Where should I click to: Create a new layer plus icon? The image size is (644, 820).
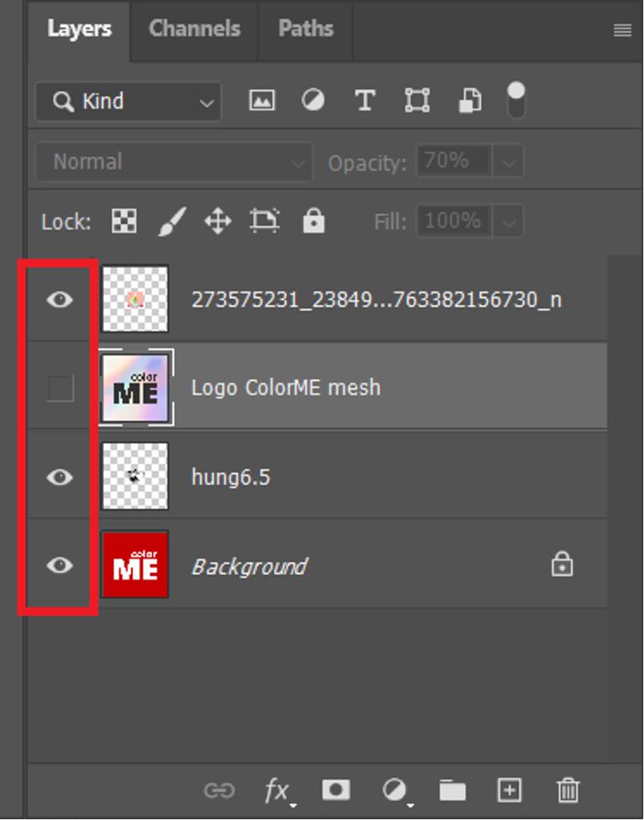coord(509,790)
